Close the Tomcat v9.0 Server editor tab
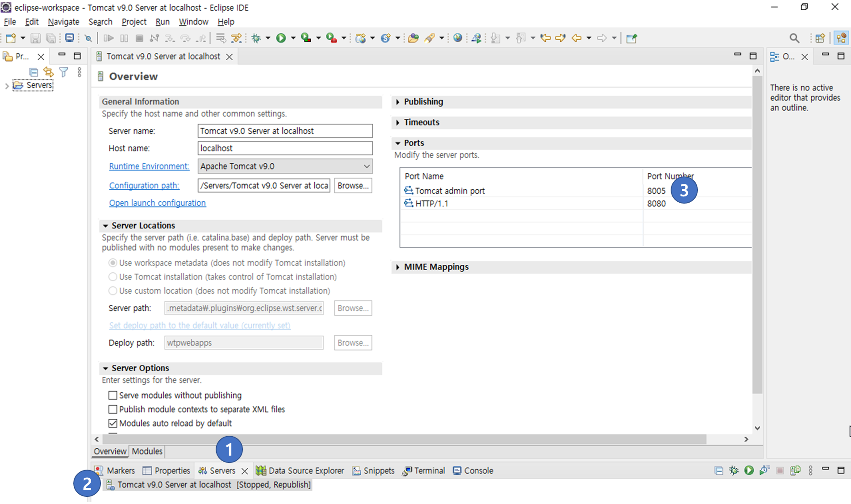Viewport: 851px width, 504px height. coord(229,57)
